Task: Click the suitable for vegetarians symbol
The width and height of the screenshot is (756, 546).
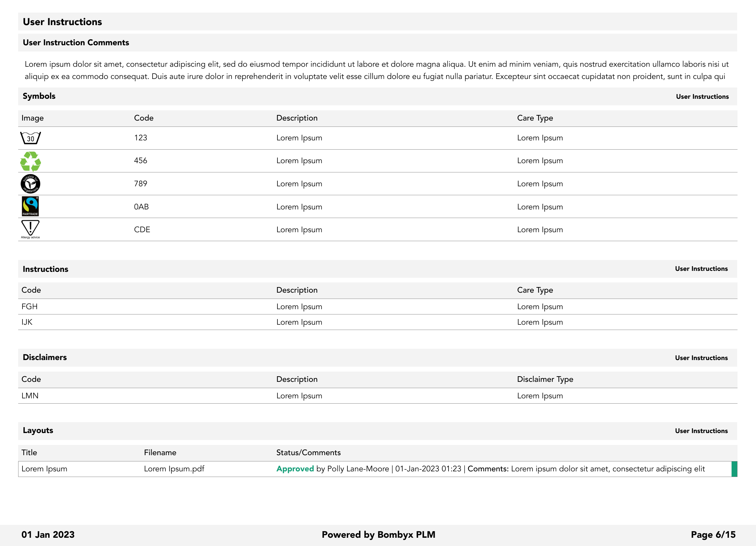Action: tap(30, 184)
